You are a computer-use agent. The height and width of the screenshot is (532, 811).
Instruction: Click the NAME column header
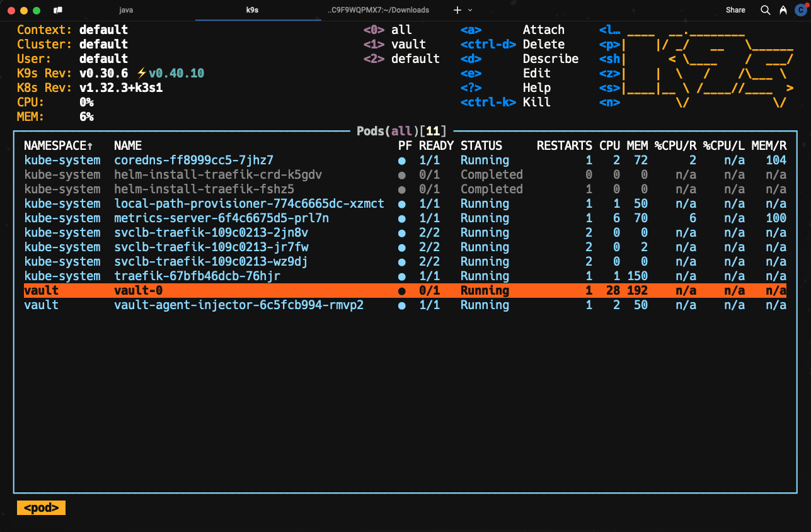pos(128,145)
